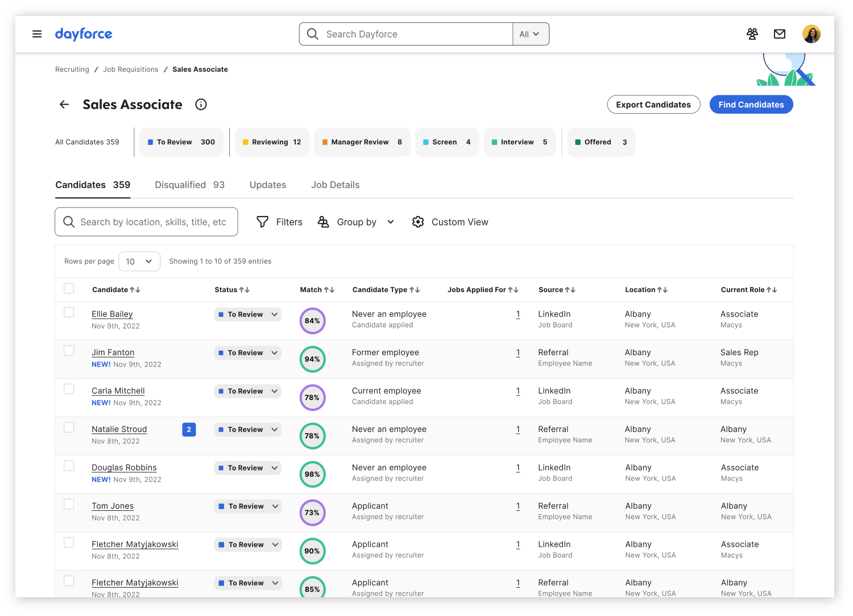This screenshot has width=853, height=616.
Task: Sort by Source column arrows
Action: tap(570, 290)
